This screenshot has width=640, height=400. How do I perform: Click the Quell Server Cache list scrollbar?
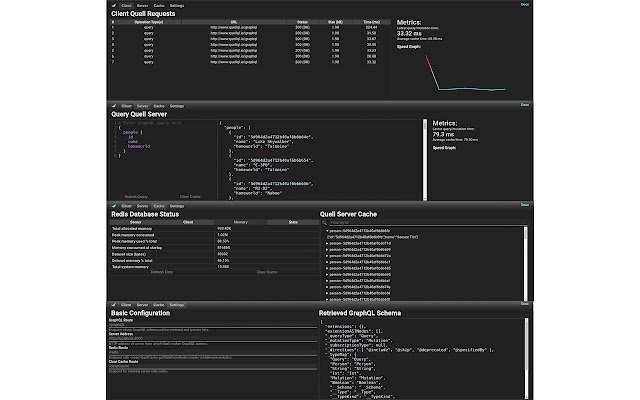pyautogui.click(x=525, y=264)
